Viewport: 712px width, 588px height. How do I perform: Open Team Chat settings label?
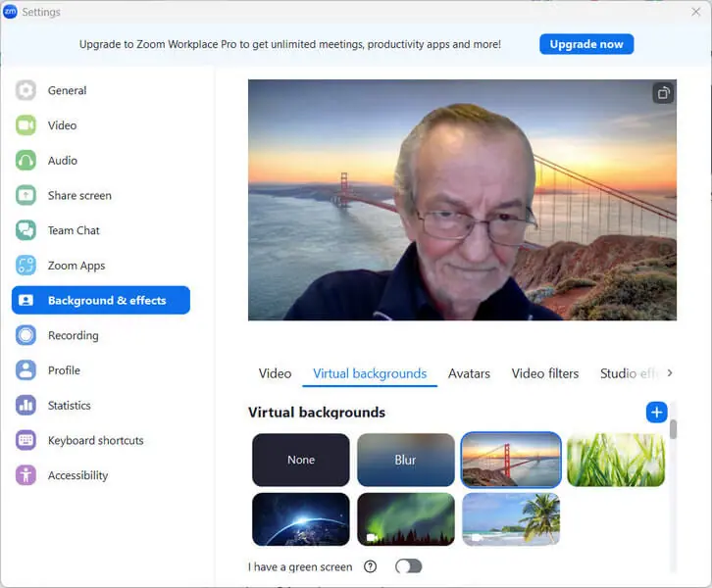(74, 230)
